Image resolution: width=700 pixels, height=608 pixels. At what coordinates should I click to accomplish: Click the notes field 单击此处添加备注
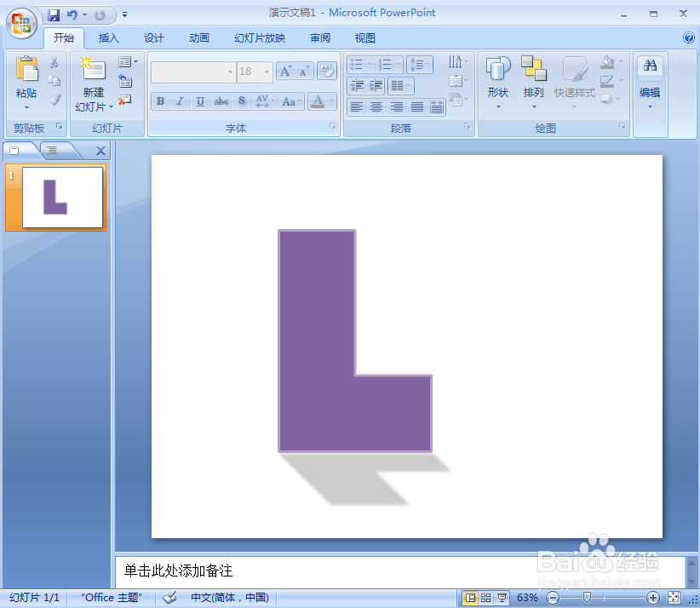click(x=400, y=571)
